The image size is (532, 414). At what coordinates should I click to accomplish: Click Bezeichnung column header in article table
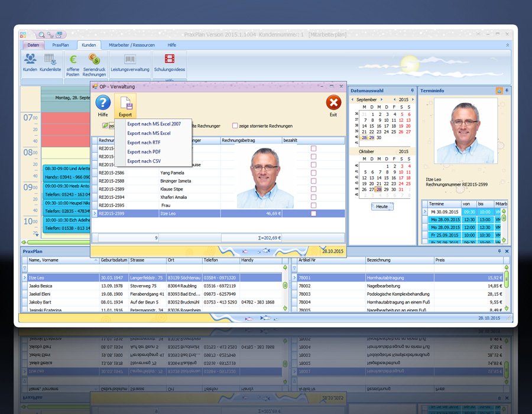[400, 260]
